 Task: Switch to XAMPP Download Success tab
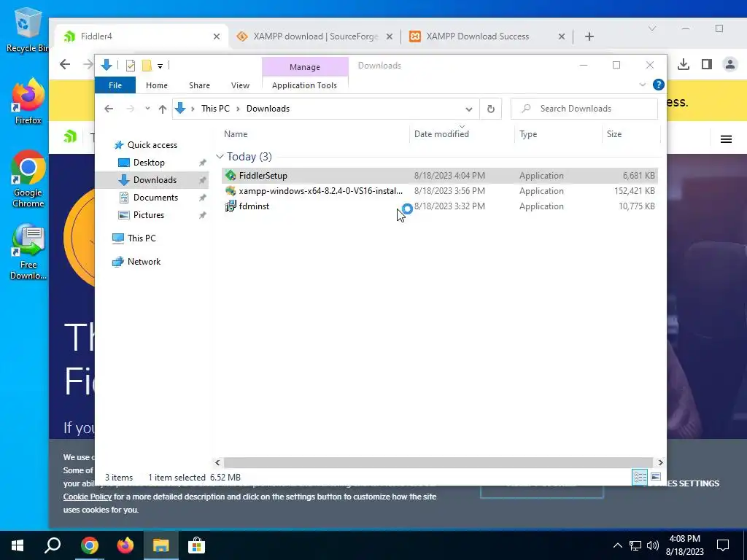[x=487, y=36]
